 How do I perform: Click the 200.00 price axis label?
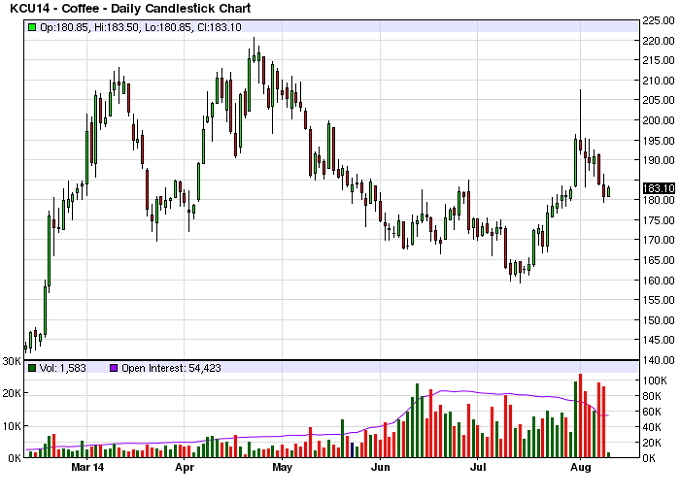click(658, 121)
